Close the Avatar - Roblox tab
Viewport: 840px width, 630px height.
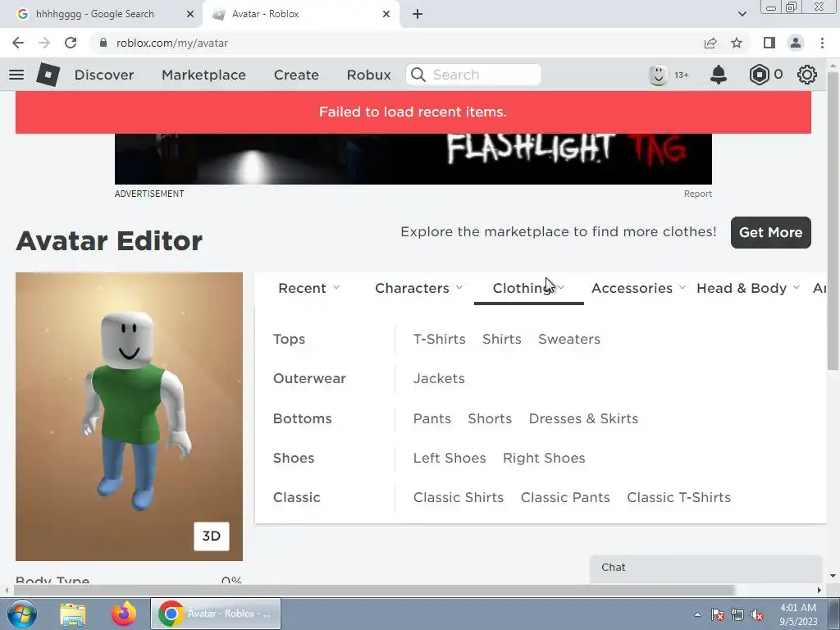pos(386,14)
